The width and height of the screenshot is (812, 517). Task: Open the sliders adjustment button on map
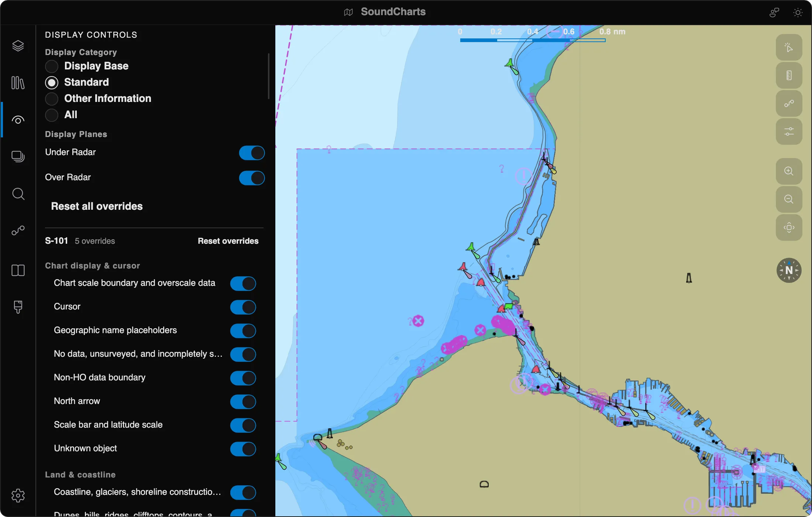[x=789, y=131]
